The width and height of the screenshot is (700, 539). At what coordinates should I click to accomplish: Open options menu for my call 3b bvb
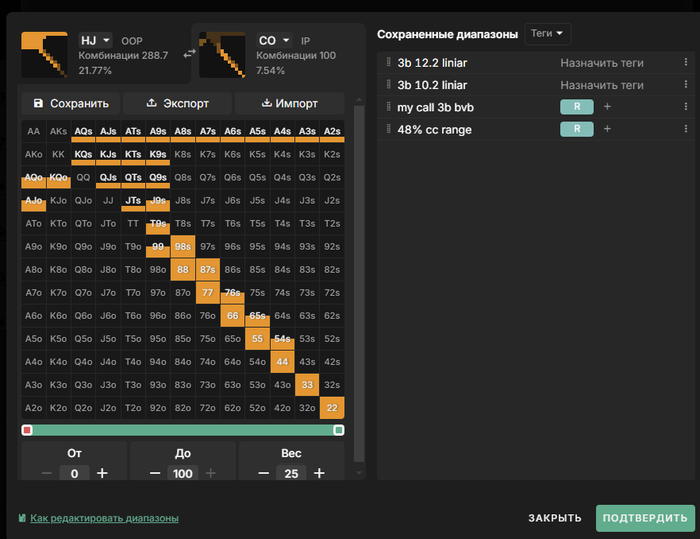tap(686, 107)
